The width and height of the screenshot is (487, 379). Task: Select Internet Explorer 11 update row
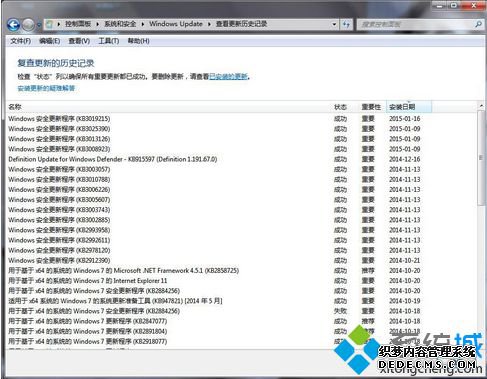[241, 281]
